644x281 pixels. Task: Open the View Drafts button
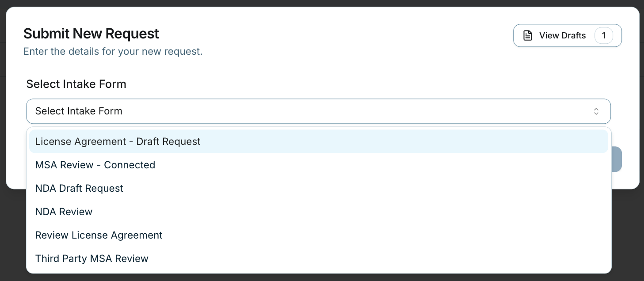coord(562,36)
